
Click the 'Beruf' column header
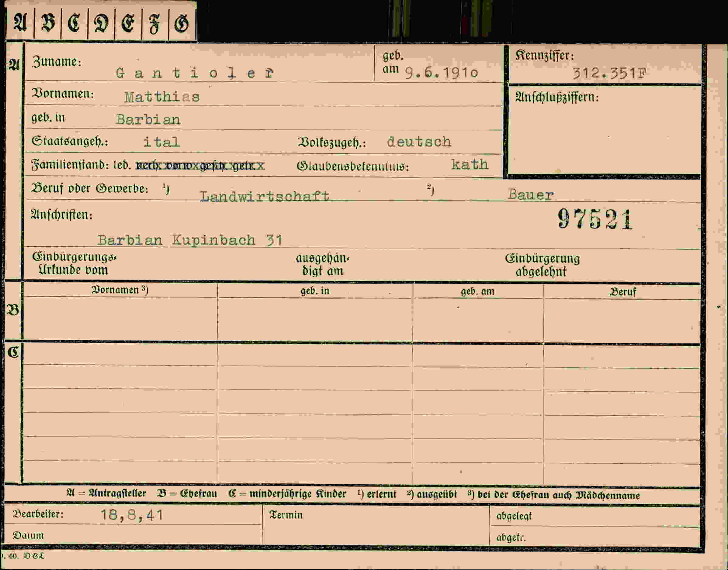[x=623, y=292]
